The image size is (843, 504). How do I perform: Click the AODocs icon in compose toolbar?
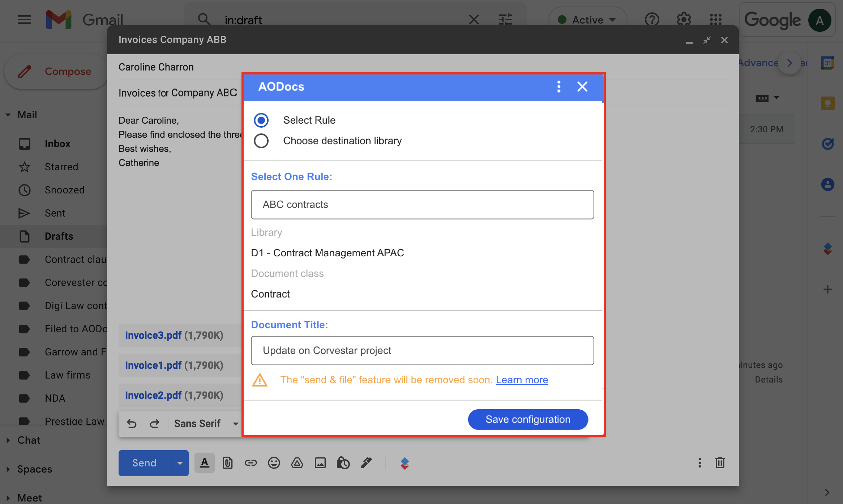(x=405, y=463)
